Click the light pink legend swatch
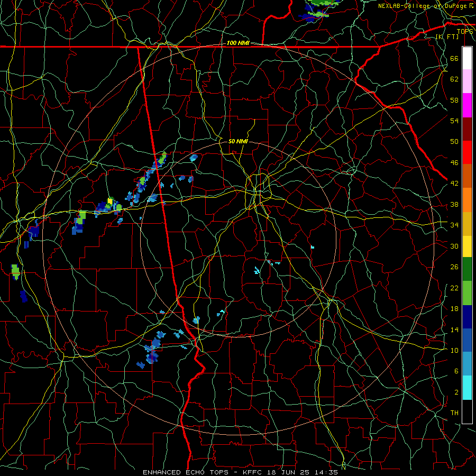Image resolution: width=476 pixels, height=476 pixels. [467, 81]
